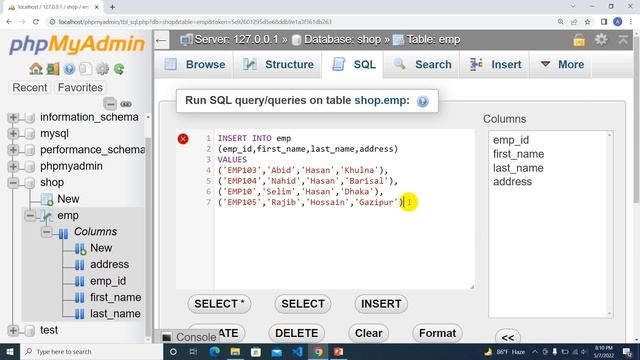
Task: Click the << insert column button
Action: click(x=508, y=337)
